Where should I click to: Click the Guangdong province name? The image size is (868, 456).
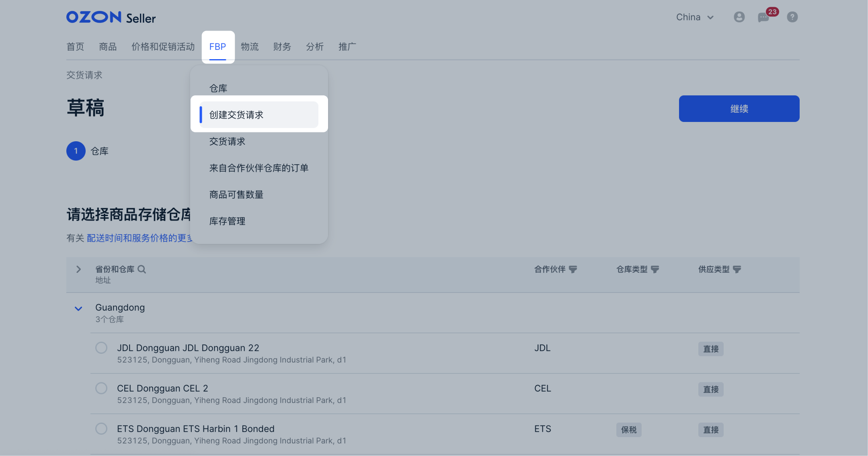(120, 307)
